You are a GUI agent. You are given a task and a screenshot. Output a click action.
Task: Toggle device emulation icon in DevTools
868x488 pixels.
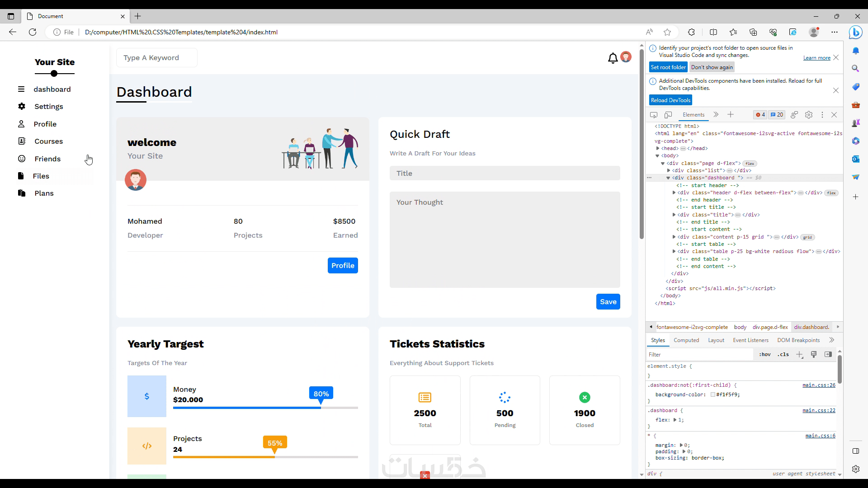tap(668, 115)
